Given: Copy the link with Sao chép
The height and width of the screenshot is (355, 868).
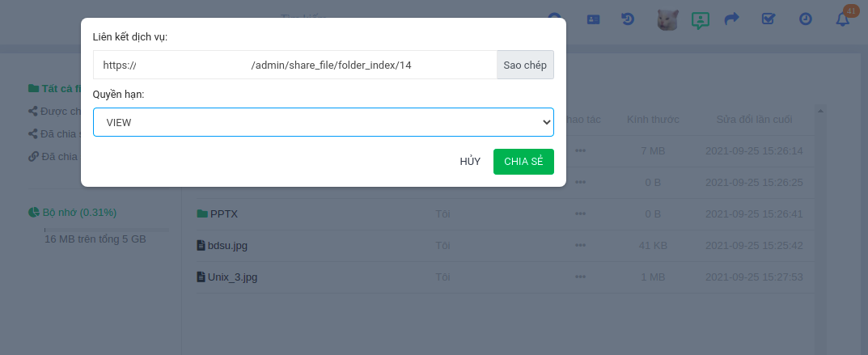Looking at the screenshot, I should tap(525, 65).
